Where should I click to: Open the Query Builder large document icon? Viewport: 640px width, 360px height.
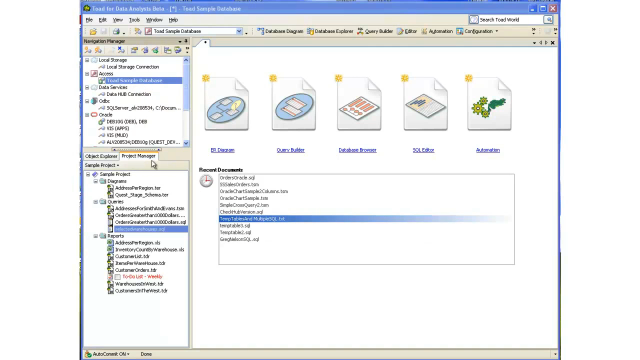tap(293, 104)
